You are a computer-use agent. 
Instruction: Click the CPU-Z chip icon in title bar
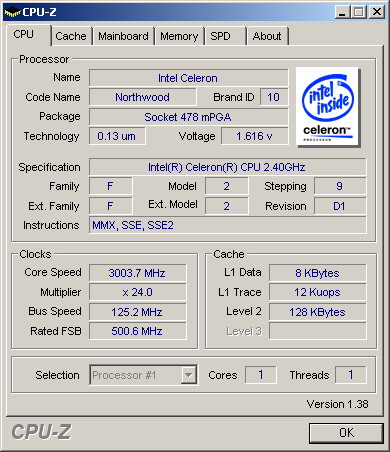[12, 12]
